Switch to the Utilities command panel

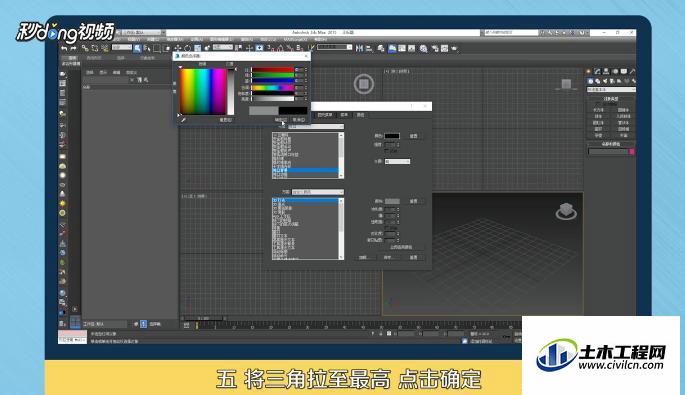coord(632,71)
